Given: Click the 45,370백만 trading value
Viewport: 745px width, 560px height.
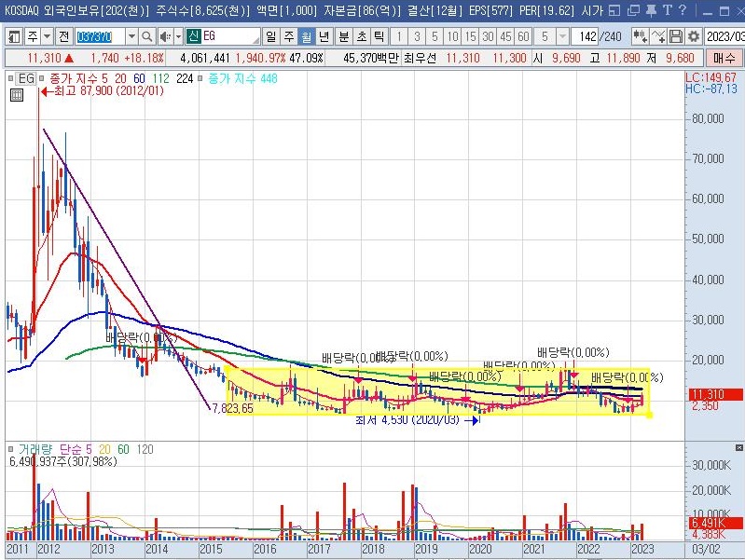Looking at the screenshot, I should point(370,58).
